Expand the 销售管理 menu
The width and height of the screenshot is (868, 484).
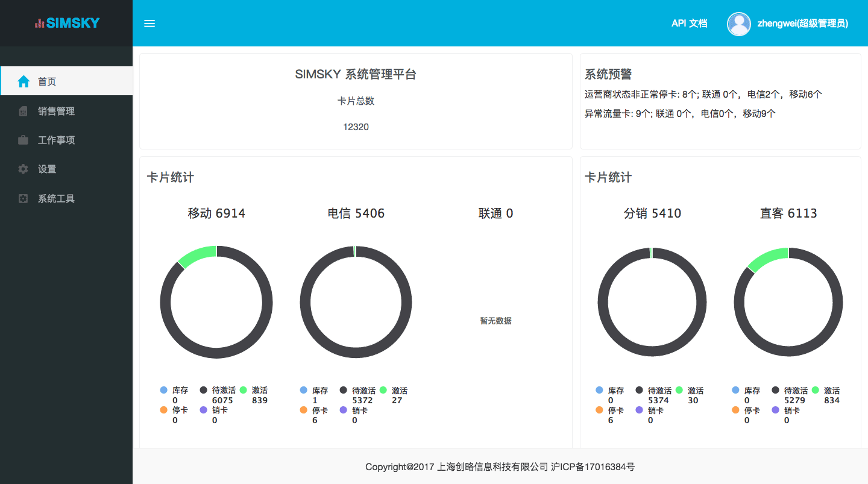coord(56,111)
